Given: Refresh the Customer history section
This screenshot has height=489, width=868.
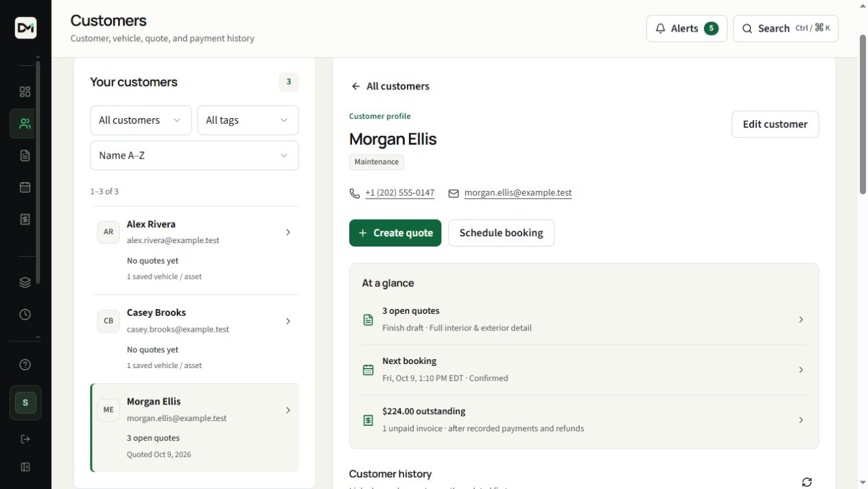Looking at the screenshot, I should pyautogui.click(x=807, y=482).
